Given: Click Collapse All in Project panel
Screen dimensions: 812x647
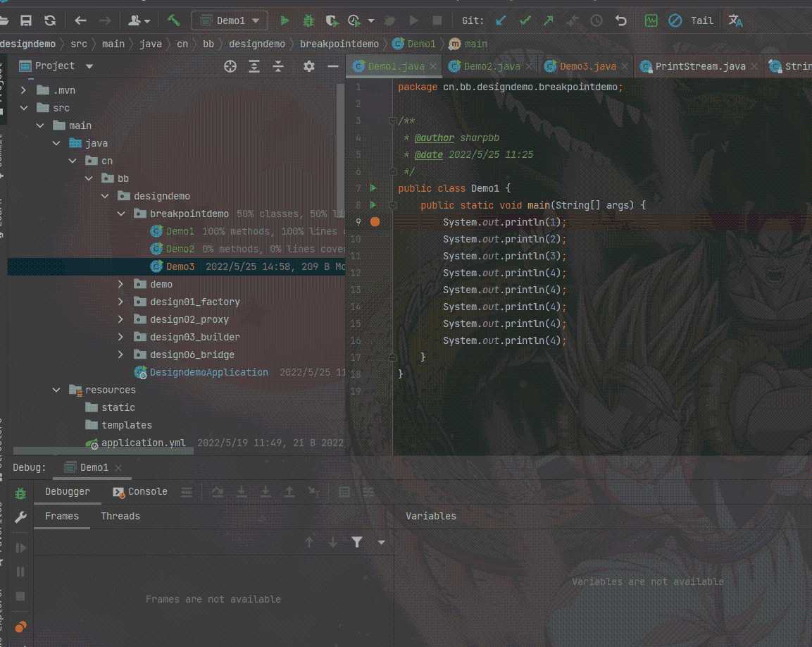Looking at the screenshot, I should tap(278, 66).
